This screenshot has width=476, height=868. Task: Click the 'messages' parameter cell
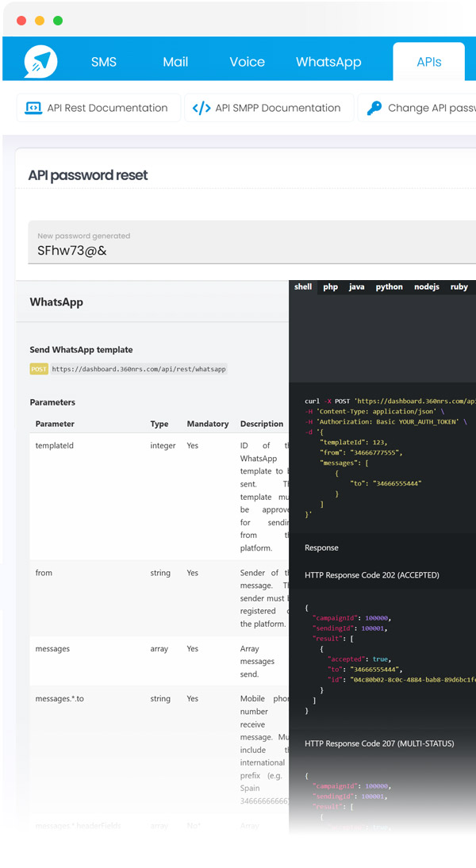point(52,649)
